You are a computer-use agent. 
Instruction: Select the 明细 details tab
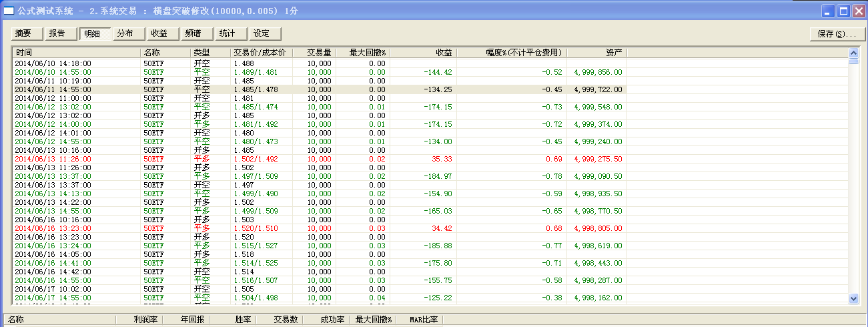pyautogui.click(x=94, y=33)
